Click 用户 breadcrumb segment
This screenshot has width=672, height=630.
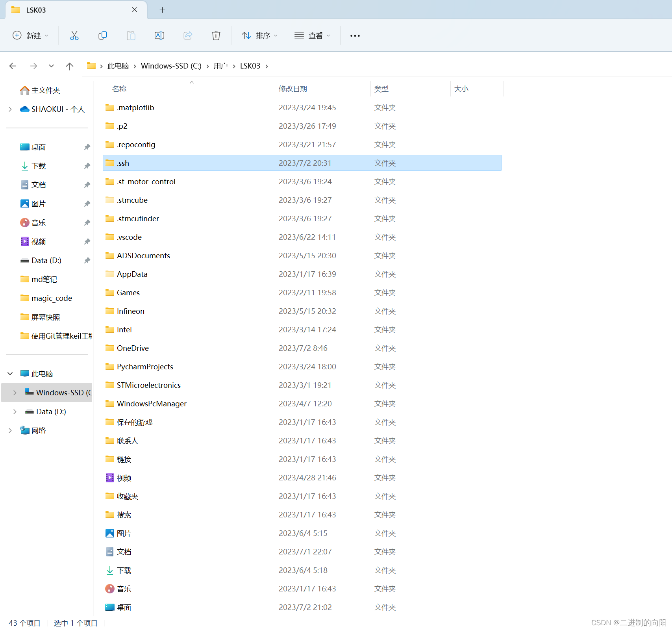coord(220,66)
